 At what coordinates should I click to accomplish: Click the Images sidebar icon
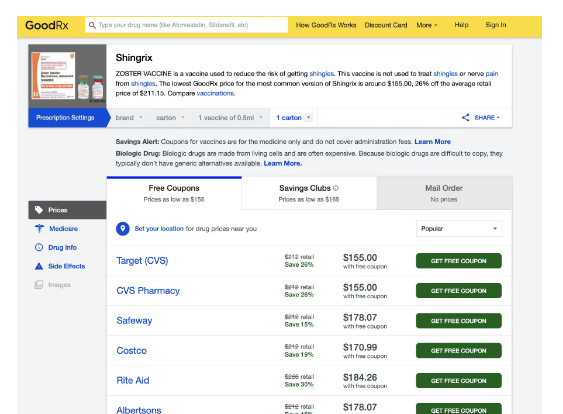[x=39, y=285]
